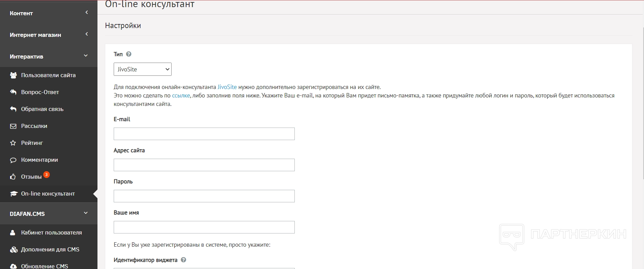Click the Отзывы notification badge showing 3
The image size is (644, 269).
[46, 175]
